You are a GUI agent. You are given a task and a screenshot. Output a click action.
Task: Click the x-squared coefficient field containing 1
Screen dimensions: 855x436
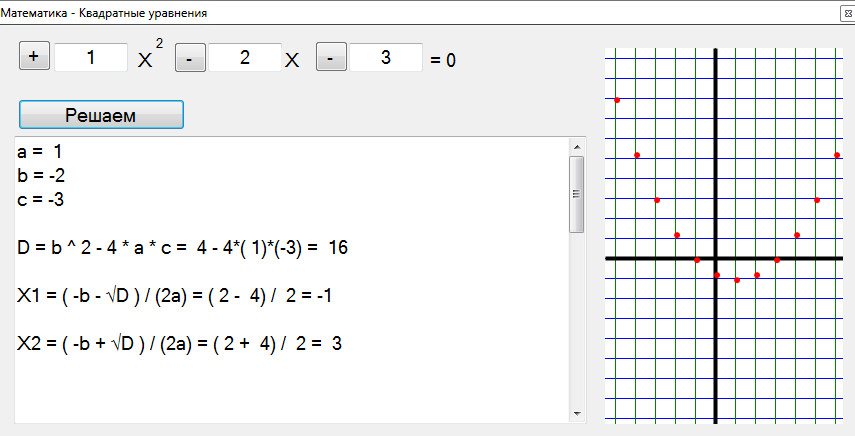(x=91, y=57)
